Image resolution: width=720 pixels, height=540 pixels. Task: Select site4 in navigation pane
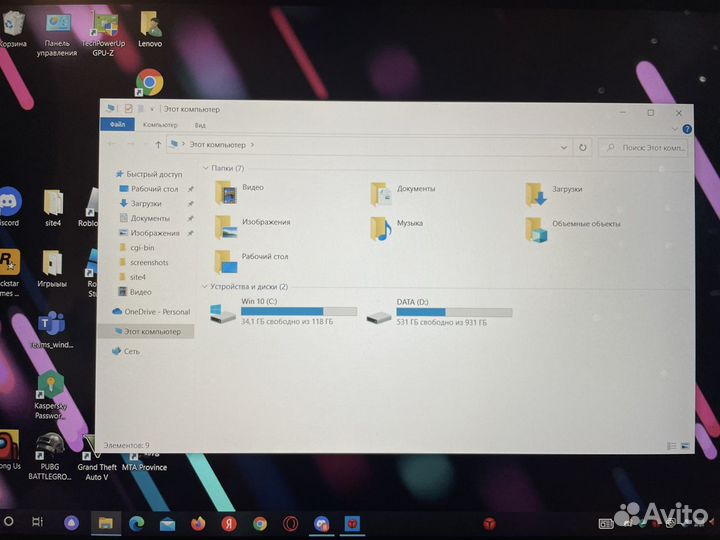pos(132,277)
